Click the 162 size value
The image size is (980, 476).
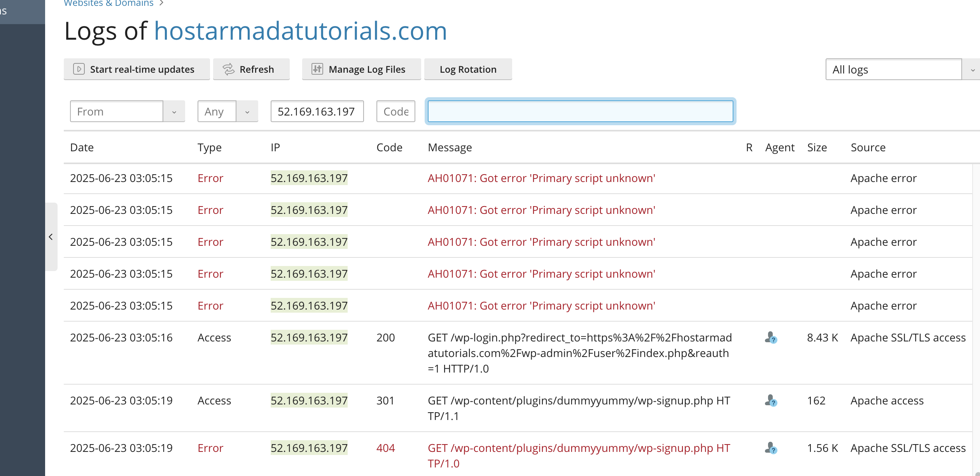816,401
